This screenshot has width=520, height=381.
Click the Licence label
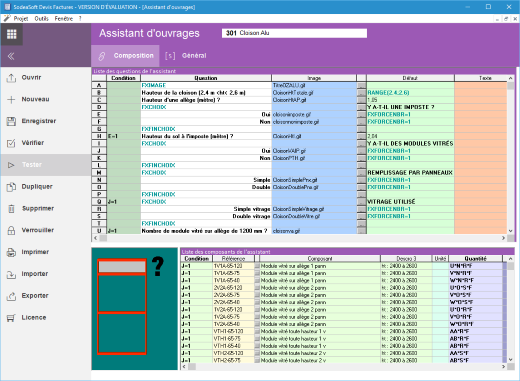point(34,318)
